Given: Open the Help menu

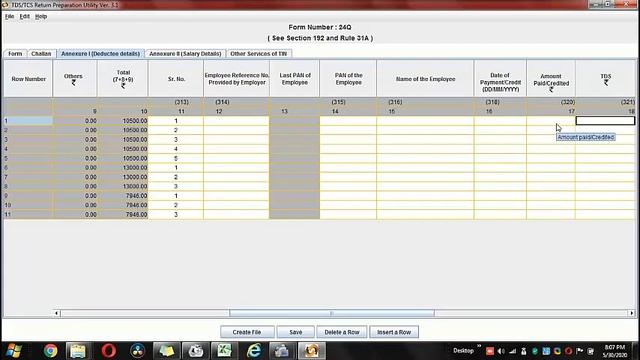Looking at the screenshot, I should [41, 16].
